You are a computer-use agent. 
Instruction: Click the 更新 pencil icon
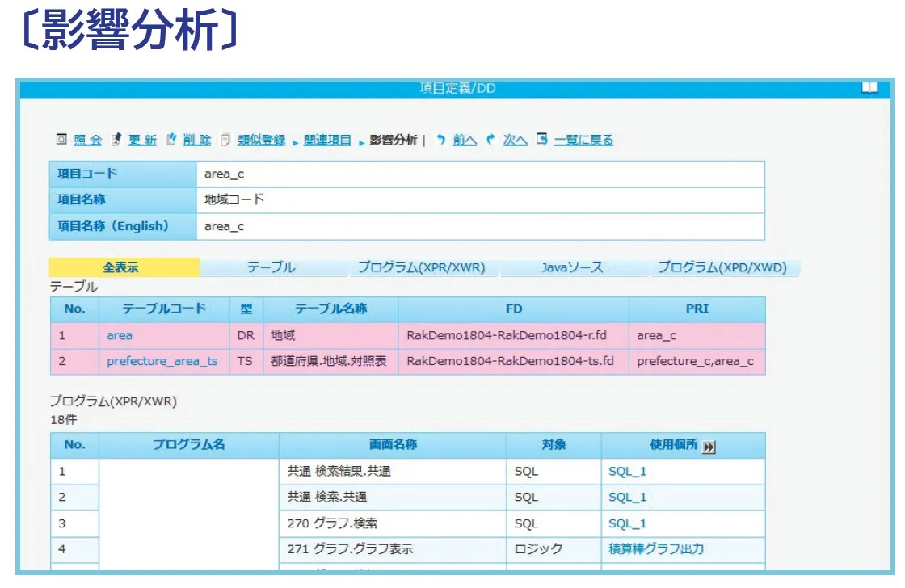point(116,140)
